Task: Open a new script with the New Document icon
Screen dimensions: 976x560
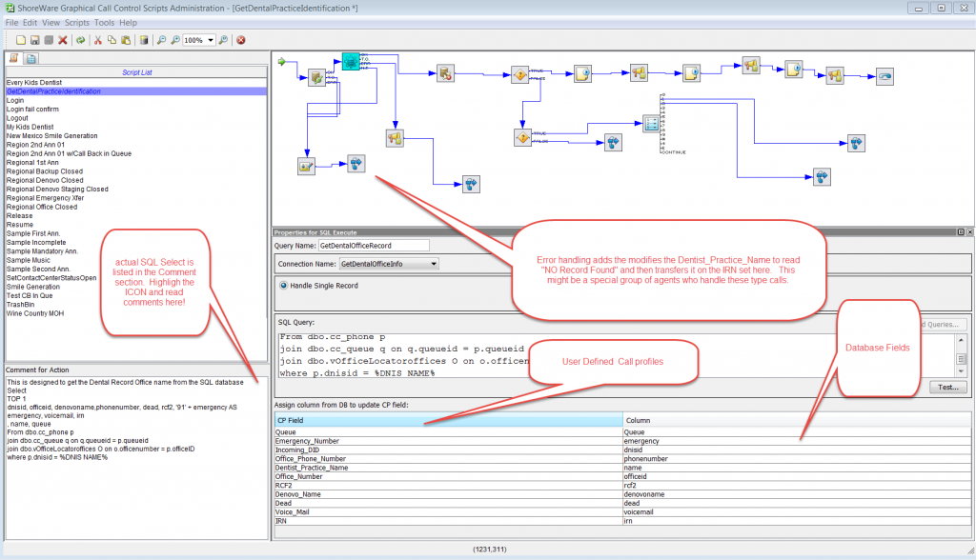Action: [21, 40]
